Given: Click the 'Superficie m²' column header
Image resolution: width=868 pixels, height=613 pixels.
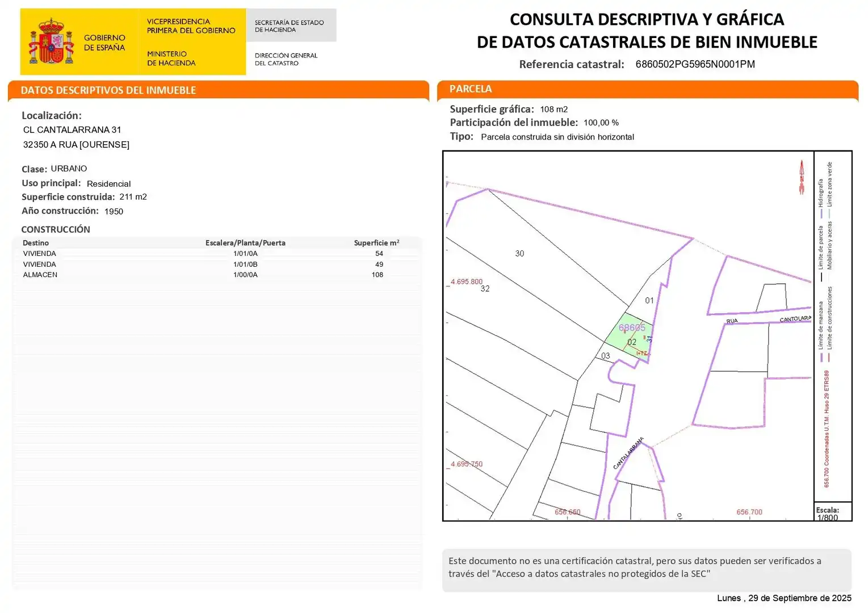Looking at the screenshot, I should coord(376,243).
